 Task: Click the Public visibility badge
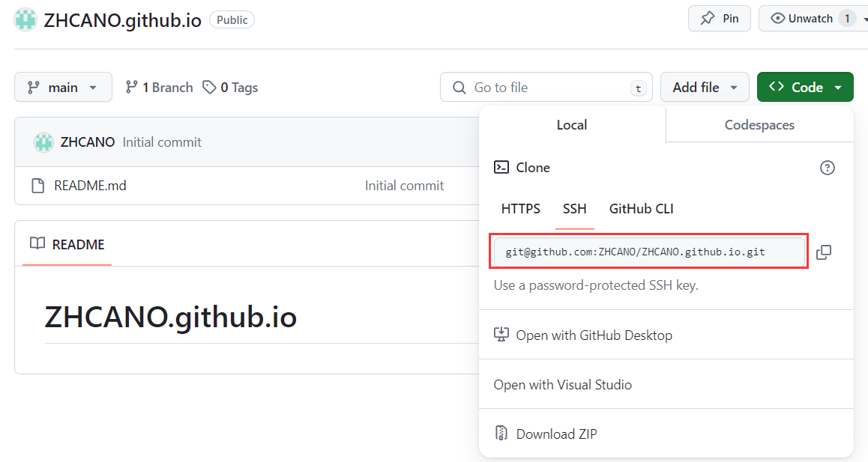232,20
